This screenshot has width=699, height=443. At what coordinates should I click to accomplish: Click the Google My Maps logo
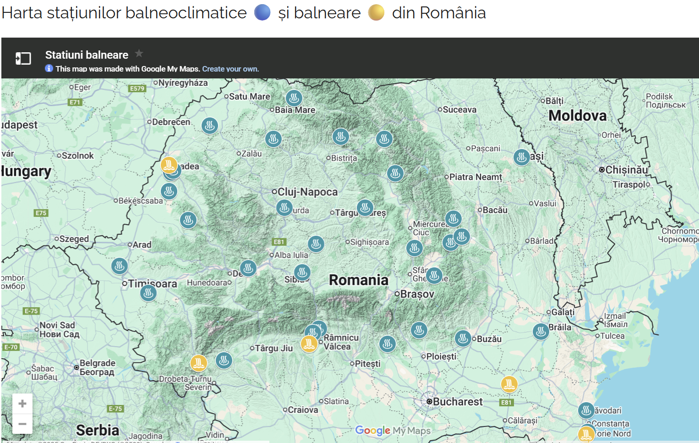click(x=392, y=431)
